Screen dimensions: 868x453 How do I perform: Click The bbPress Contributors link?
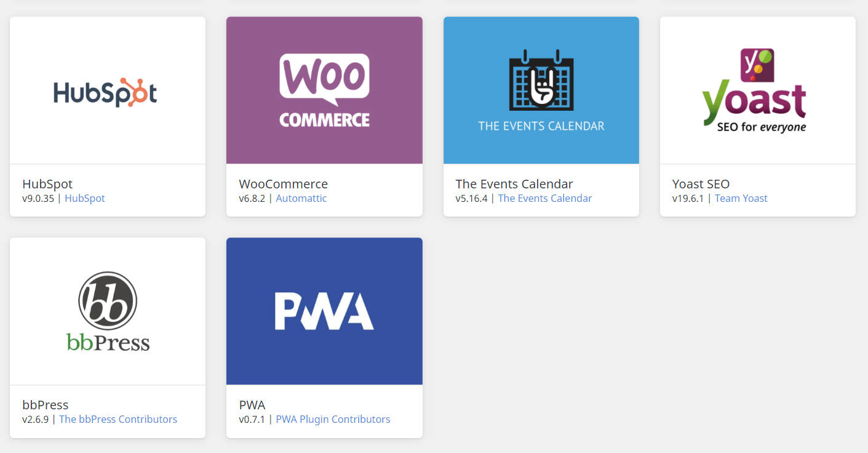[x=118, y=419]
